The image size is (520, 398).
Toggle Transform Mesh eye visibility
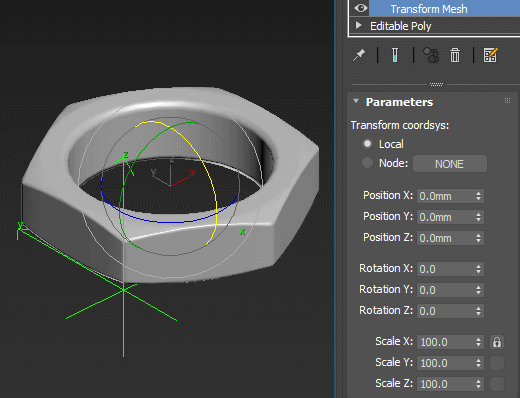click(361, 8)
